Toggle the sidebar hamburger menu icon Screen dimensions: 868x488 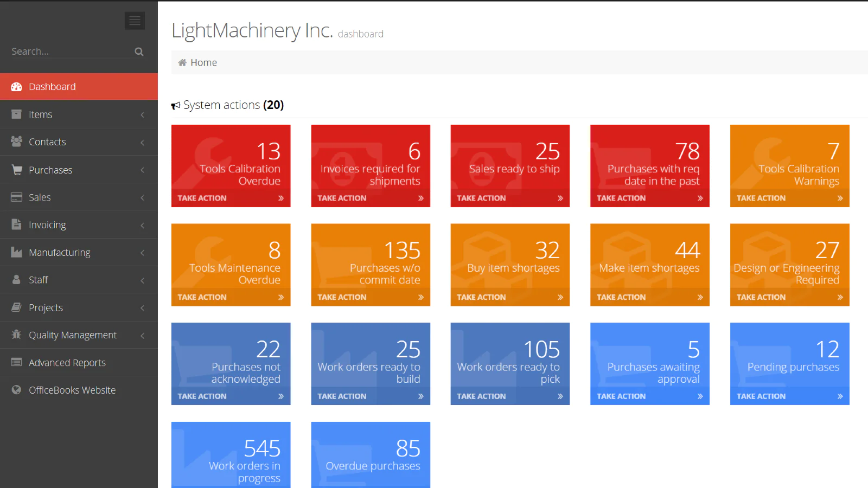(x=135, y=21)
